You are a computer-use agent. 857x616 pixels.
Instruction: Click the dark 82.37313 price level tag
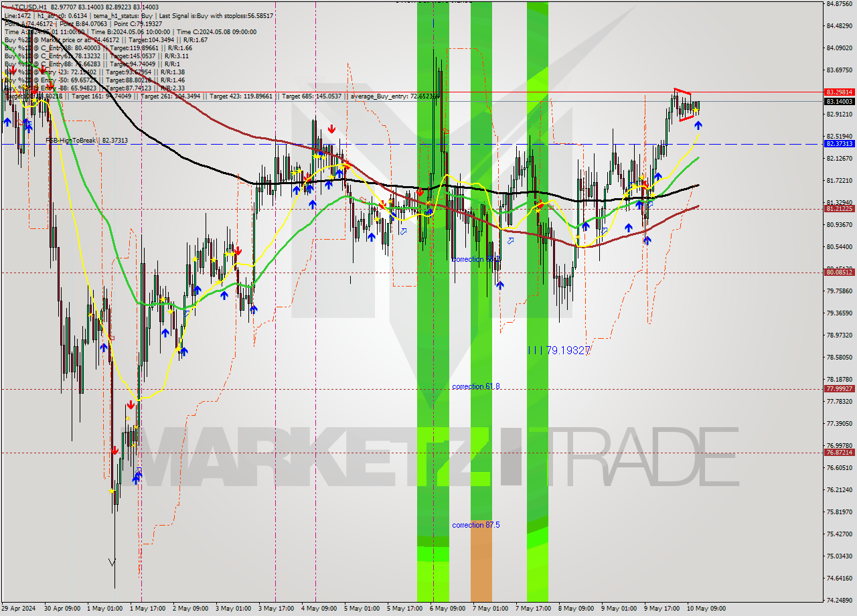click(x=839, y=144)
